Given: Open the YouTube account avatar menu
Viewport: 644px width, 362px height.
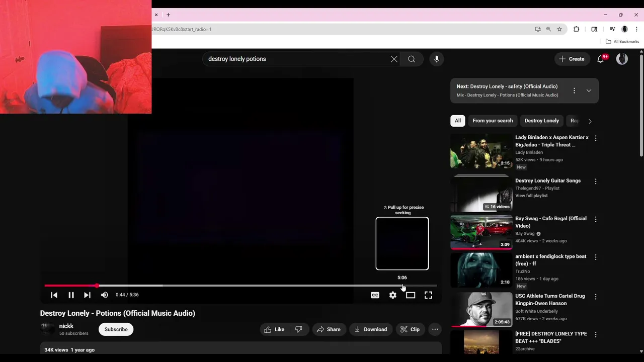Looking at the screenshot, I should pyautogui.click(x=622, y=59).
